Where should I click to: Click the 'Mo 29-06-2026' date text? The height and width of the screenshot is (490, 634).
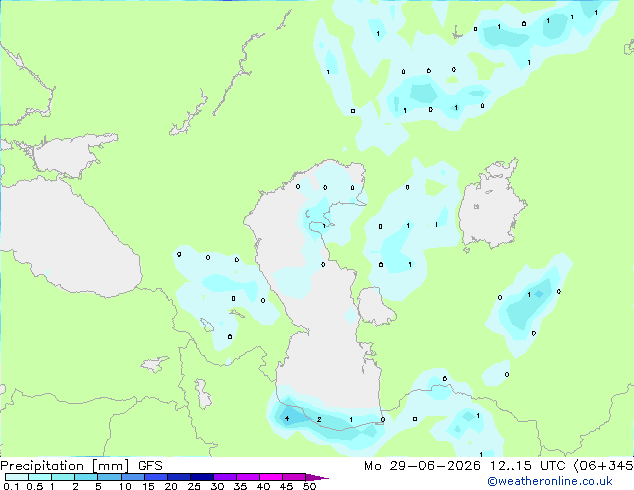422,466
